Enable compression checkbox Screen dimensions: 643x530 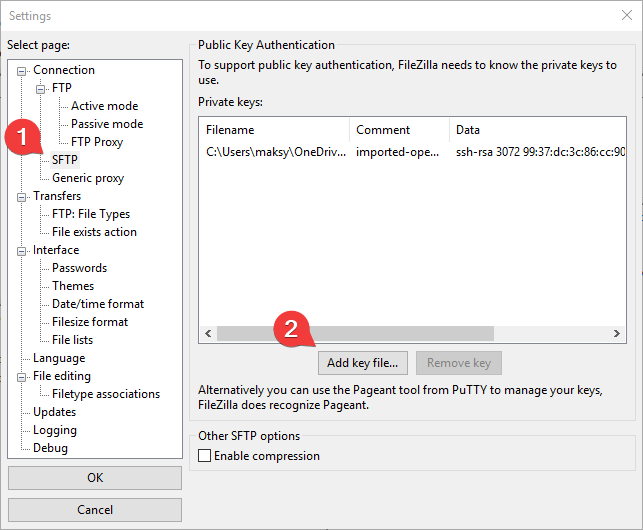coord(205,456)
